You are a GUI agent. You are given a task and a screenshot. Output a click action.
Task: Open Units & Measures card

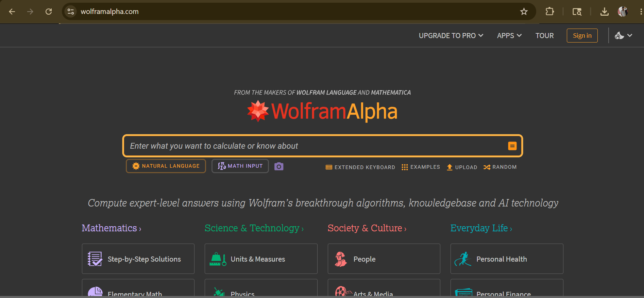(x=261, y=259)
